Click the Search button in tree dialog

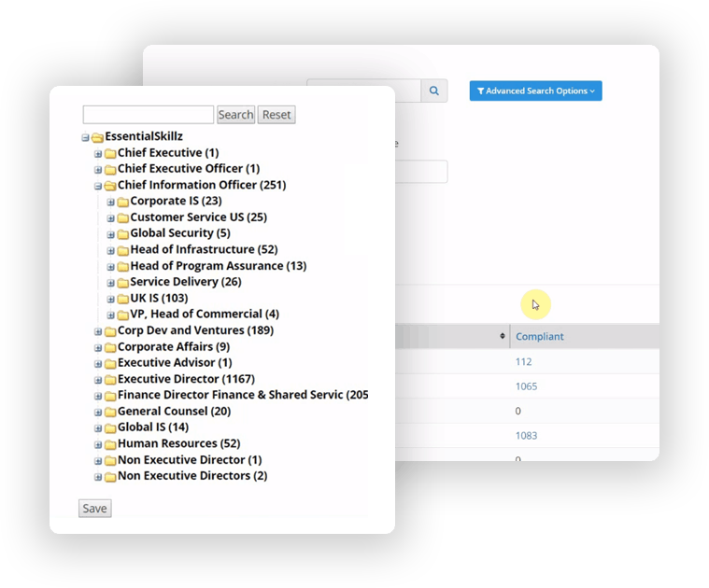(x=235, y=115)
